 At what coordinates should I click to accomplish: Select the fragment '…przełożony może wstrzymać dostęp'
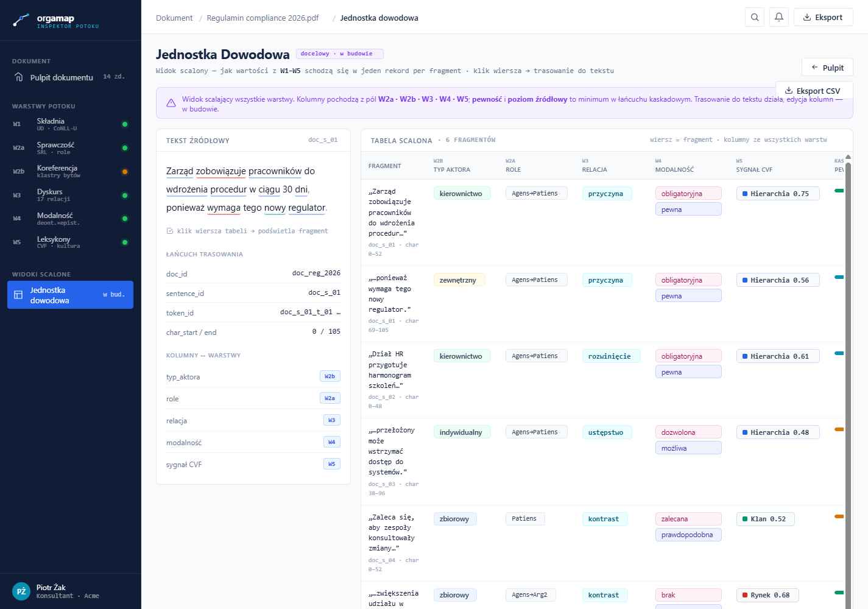[603, 461]
